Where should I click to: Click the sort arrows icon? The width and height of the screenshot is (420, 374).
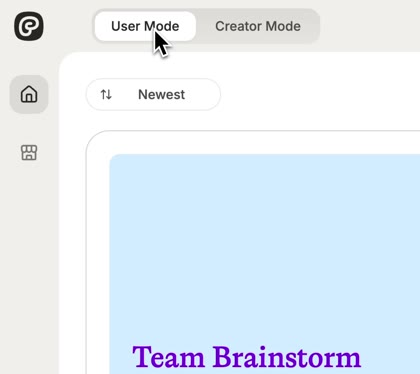(106, 95)
